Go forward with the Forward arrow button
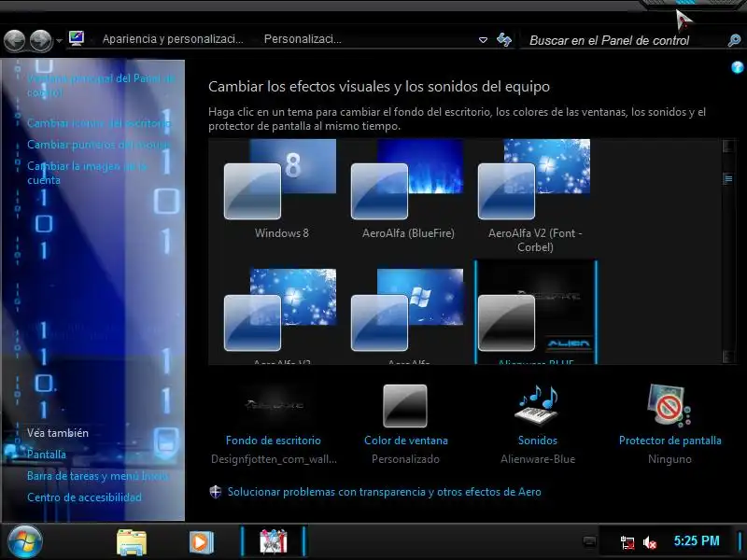The height and width of the screenshot is (560, 747). point(41,40)
